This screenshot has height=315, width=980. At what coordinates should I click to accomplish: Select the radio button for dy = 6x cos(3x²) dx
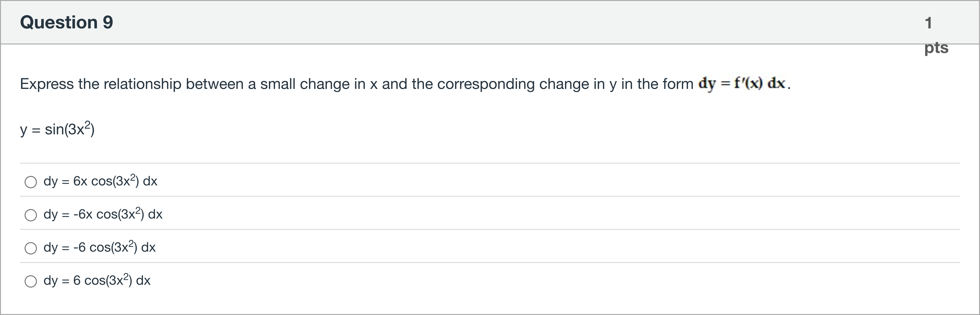pyautogui.click(x=31, y=182)
